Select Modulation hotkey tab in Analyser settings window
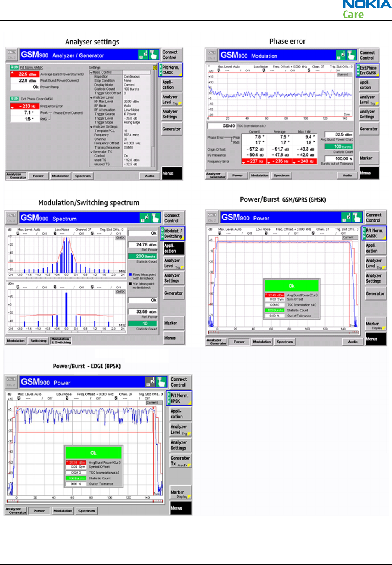 61,176
